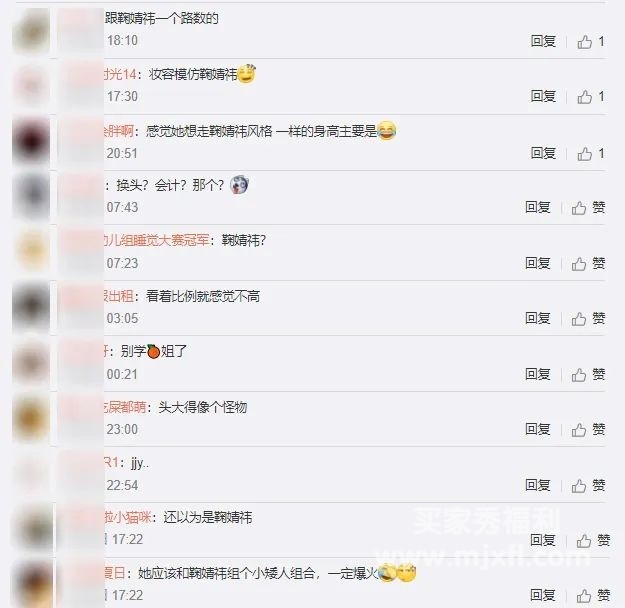Like the last comment about 小矮人组合
The image size is (625, 608).
(593, 596)
